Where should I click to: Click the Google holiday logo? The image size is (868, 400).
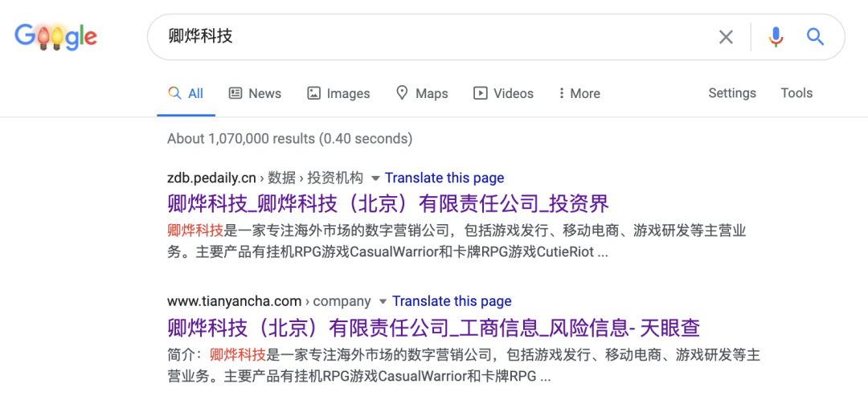coord(56,37)
